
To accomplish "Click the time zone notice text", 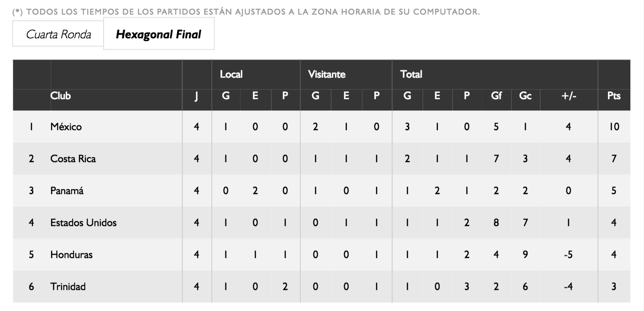I will click(246, 11).
